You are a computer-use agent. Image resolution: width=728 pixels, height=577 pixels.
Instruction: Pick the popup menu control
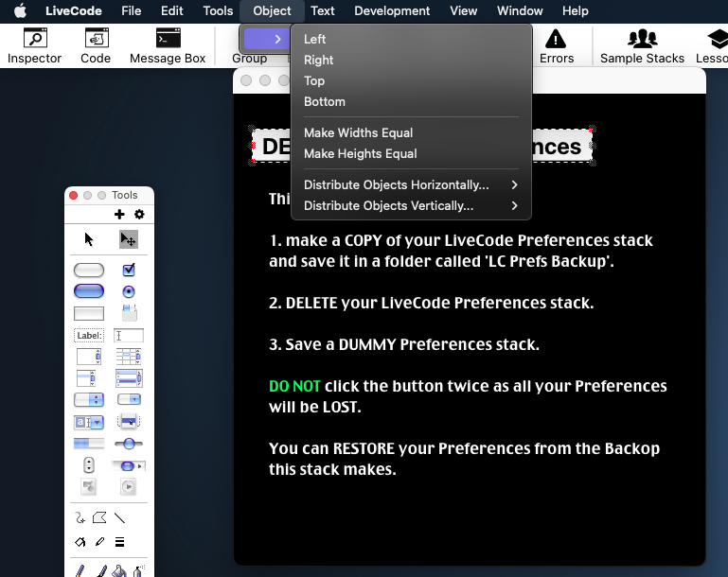pos(129,421)
